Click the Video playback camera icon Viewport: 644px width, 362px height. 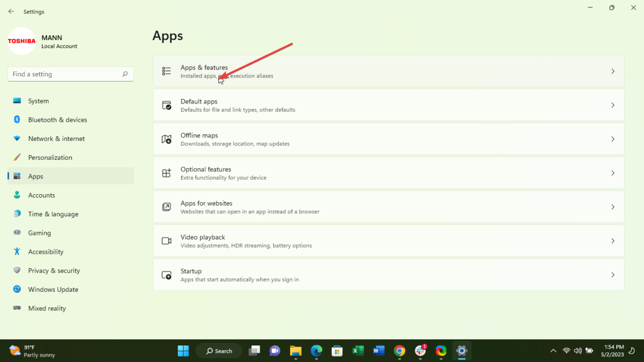(166, 241)
